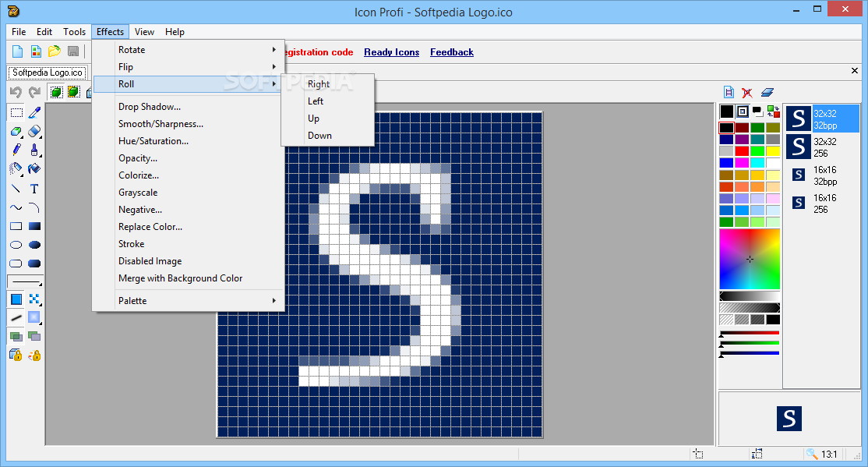The image size is (868, 467).
Task: Redo the last undone action
Action: (34, 92)
